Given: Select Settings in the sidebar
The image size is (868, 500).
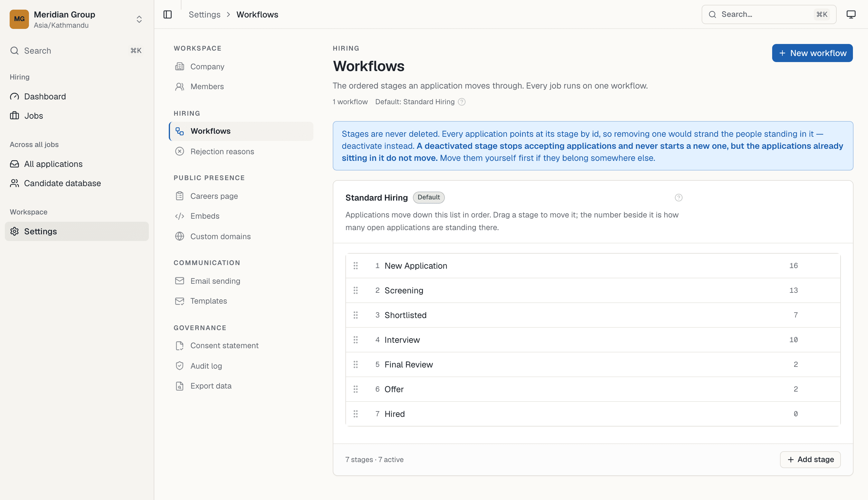Looking at the screenshot, I should [x=77, y=231].
